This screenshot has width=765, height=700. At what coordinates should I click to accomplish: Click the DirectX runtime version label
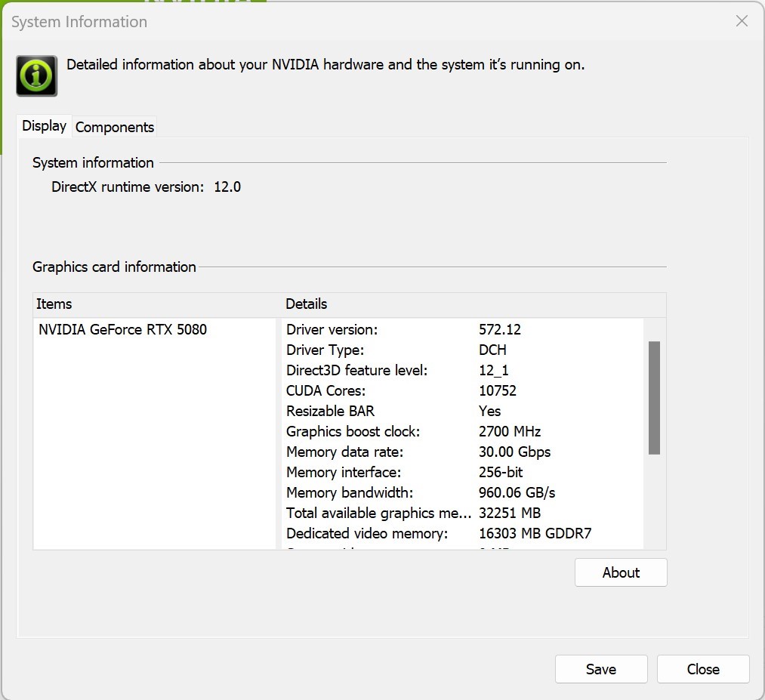[x=128, y=187]
